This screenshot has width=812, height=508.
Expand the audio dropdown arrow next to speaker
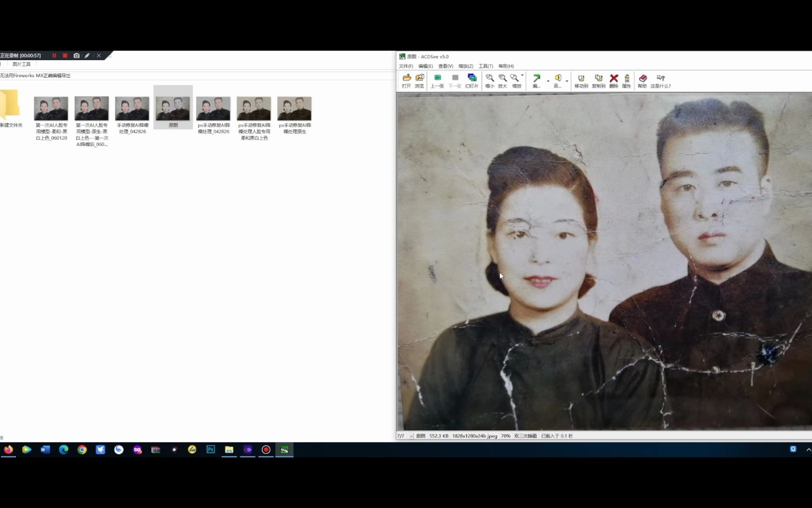567,81
